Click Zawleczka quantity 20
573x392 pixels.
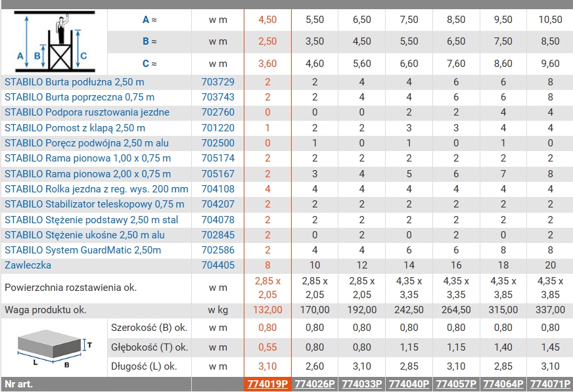pyautogui.click(x=551, y=265)
